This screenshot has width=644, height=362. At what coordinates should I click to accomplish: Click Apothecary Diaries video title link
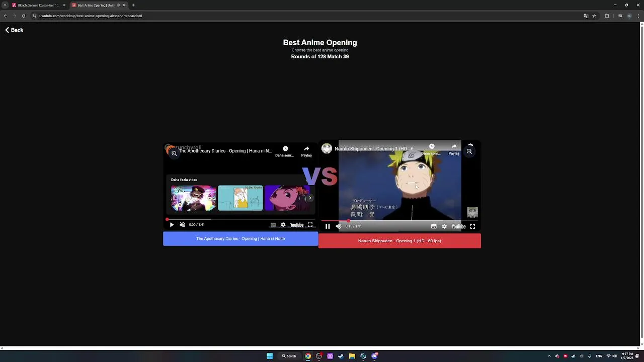click(225, 151)
